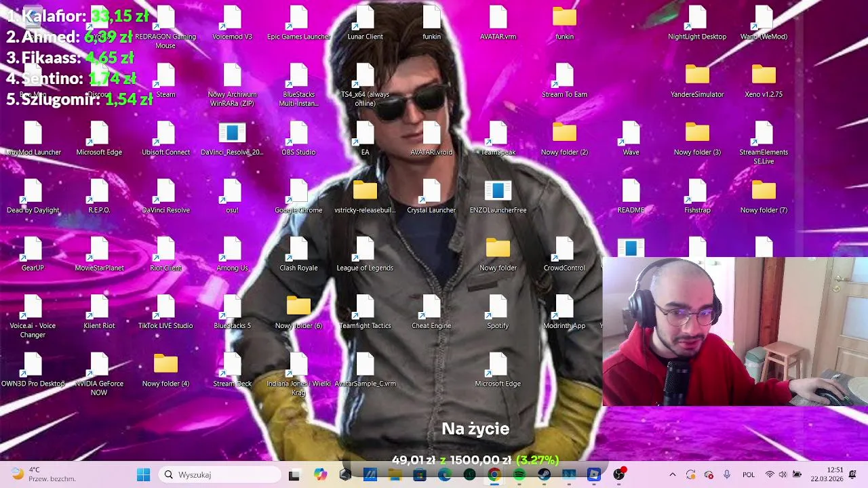The width and height of the screenshot is (868, 488).
Task: Select the CrowdControl shortcut
Action: (x=564, y=255)
